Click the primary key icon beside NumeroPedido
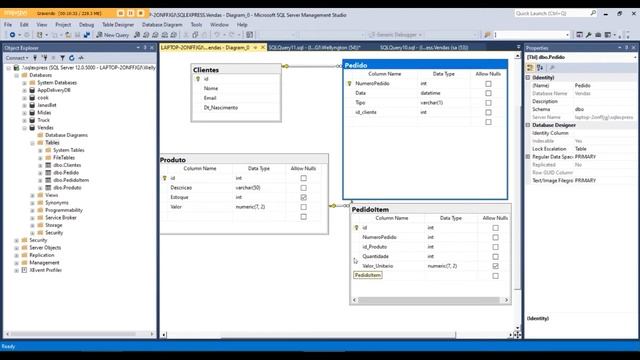Image resolution: width=640 pixels, height=360 pixels. 349,84
